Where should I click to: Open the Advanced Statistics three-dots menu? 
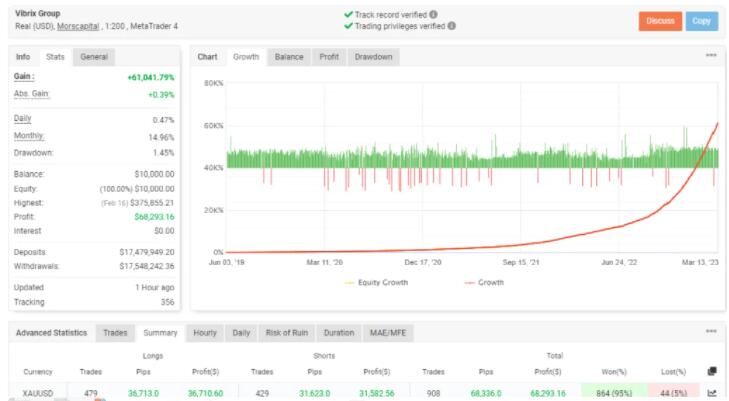(711, 332)
